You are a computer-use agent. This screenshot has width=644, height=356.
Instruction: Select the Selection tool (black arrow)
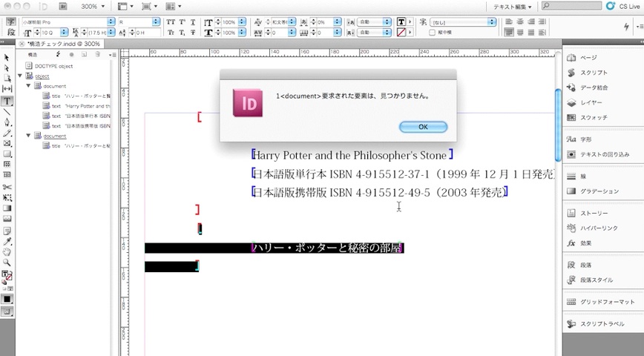click(x=7, y=58)
